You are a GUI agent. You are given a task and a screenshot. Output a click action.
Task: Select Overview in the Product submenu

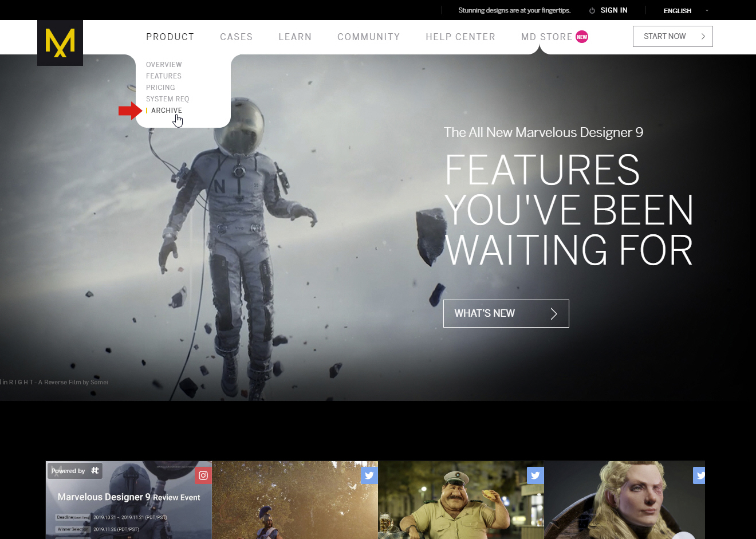(164, 65)
